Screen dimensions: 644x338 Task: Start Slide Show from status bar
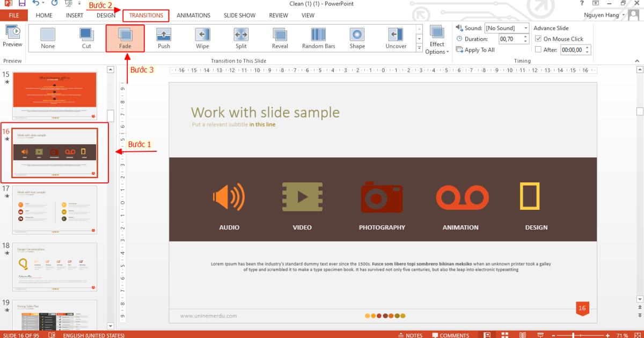pyautogui.click(x=539, y=335)
